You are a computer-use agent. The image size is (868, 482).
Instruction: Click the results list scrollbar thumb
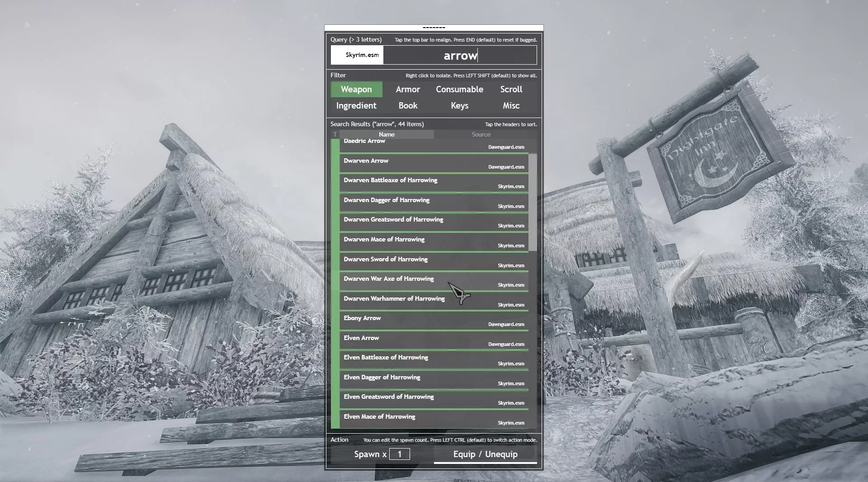[x=533, y=202]
